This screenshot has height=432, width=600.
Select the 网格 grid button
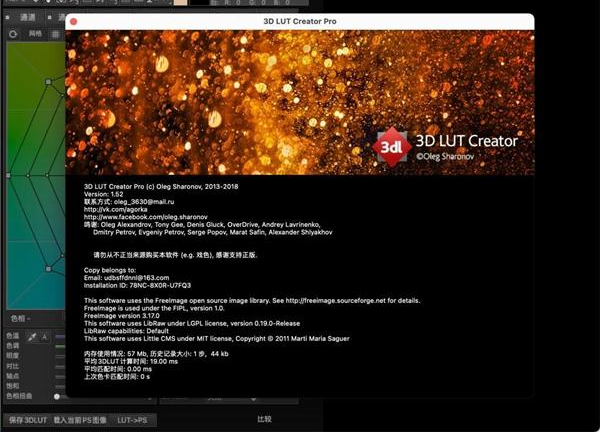click(35, 34)
